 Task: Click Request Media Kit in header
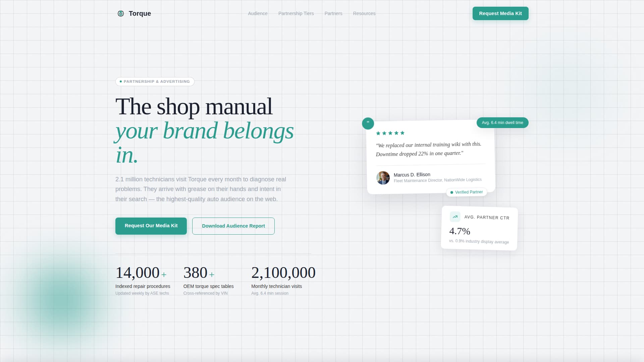[x=500, y=13]
